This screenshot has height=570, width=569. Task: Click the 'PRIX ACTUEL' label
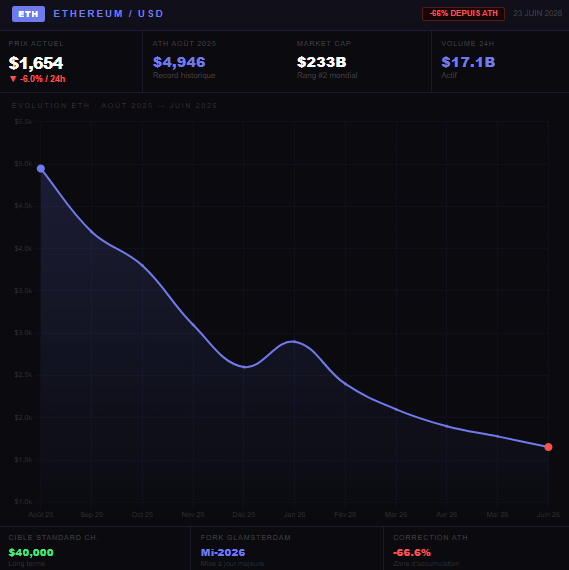pos(36,44)
